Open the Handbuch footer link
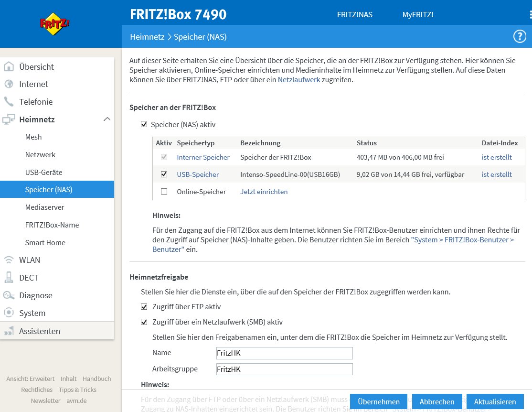The width and height of the screenshot is (532, 412). (x=96, y=379)
